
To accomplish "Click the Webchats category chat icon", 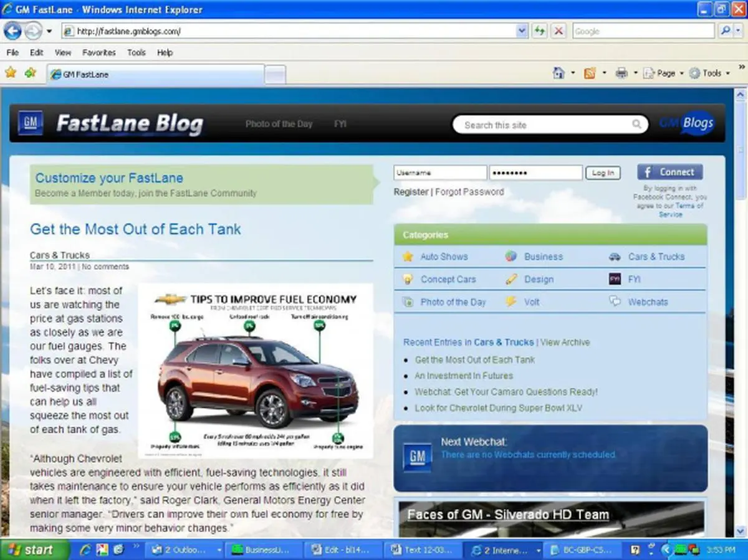I will [x=615, y=302].
